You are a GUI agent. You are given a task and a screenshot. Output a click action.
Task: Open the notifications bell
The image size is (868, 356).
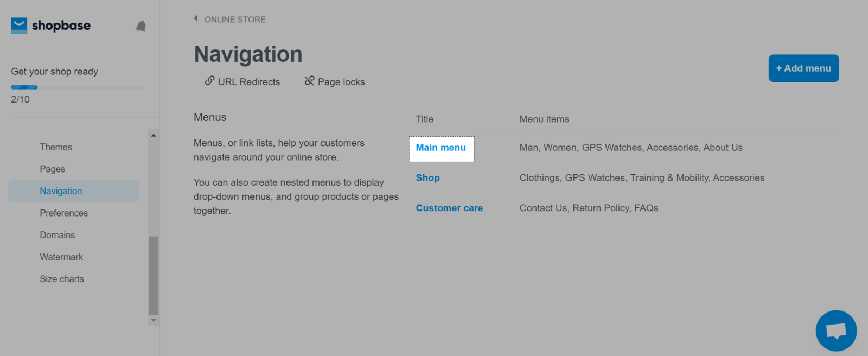point(141,26)
